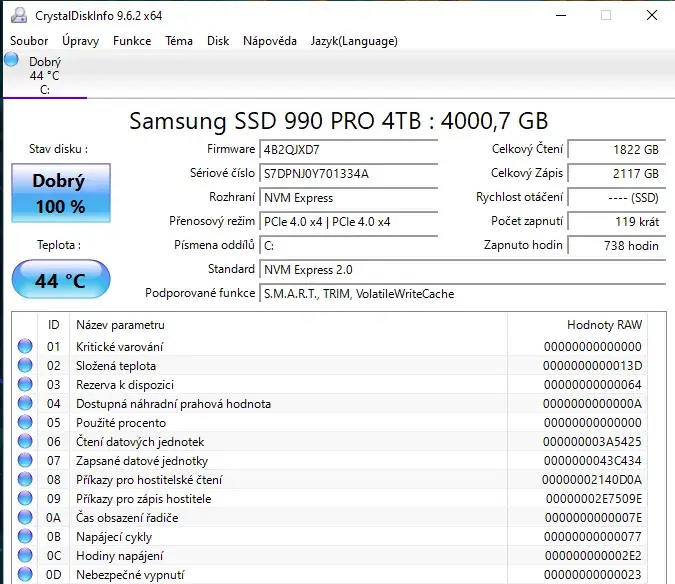Viewport: 675px width, 584px height.
Task: Click the blue status orb on the drive tab
Action: pos(12,59)
